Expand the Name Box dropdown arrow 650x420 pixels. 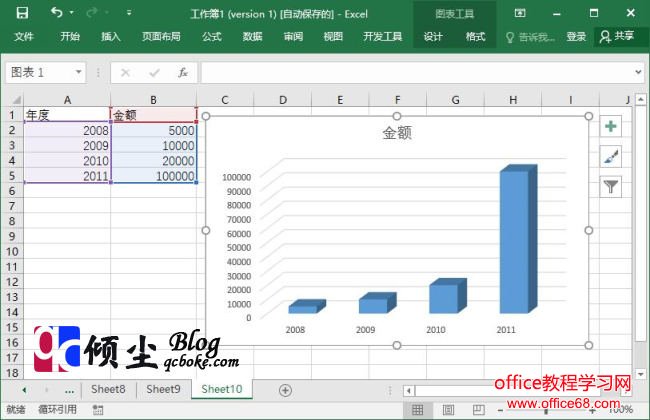pos(78,72)
